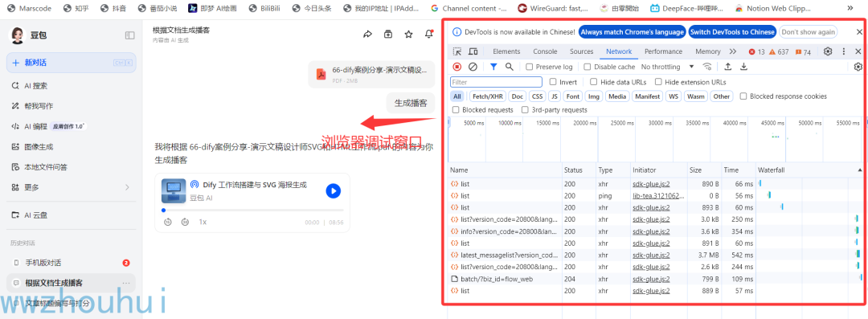
Task: Check the Blocked response cookies checkbox
Action: point(743,96)
